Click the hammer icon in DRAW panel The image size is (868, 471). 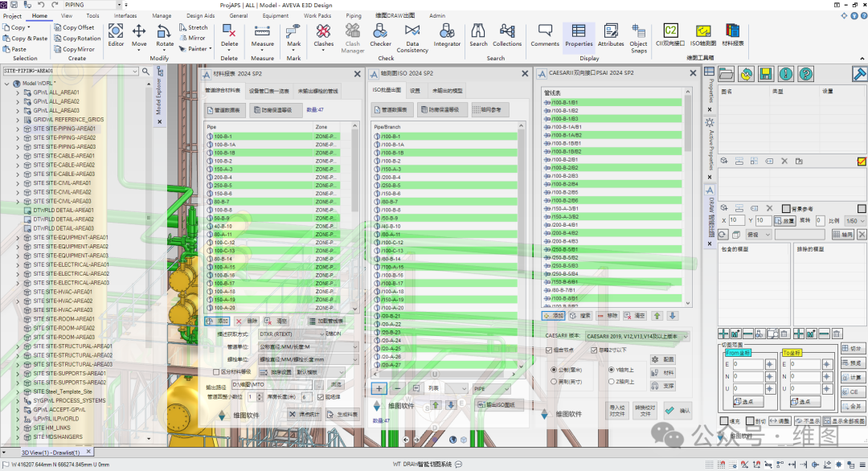coord(859,74)
